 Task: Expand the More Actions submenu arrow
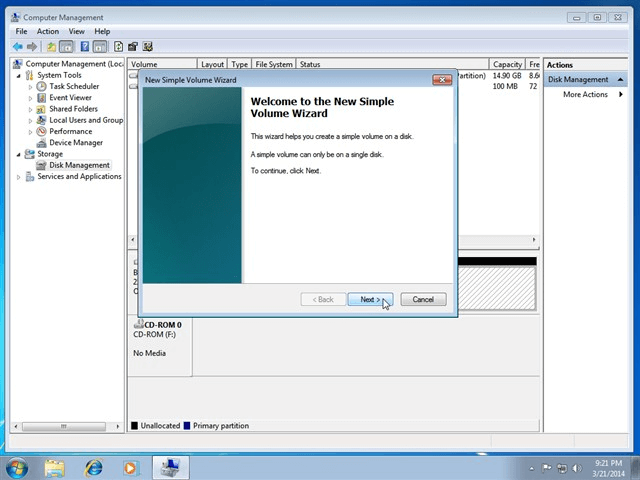[622, 95]
